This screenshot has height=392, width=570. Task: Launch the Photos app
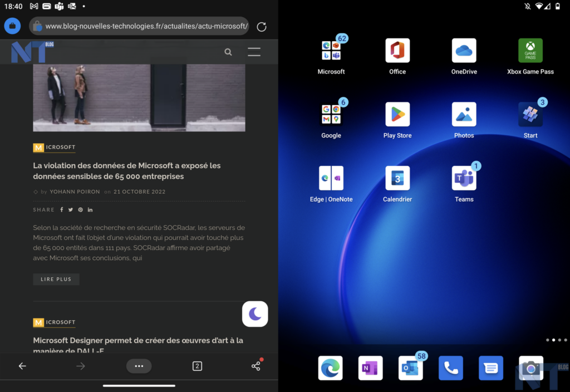tap(464, 114)
